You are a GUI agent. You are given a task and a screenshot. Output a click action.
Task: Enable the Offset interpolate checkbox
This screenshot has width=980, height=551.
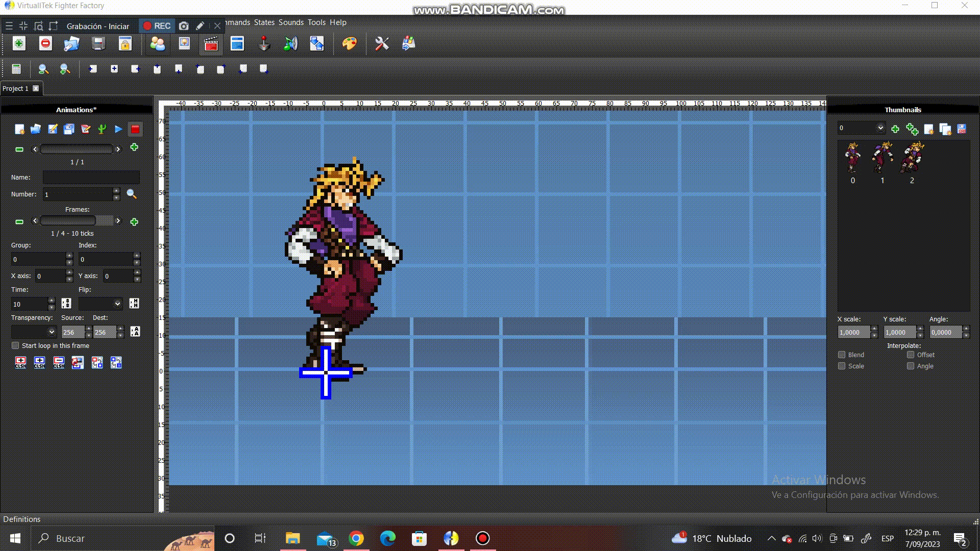(x=911, y=355)
